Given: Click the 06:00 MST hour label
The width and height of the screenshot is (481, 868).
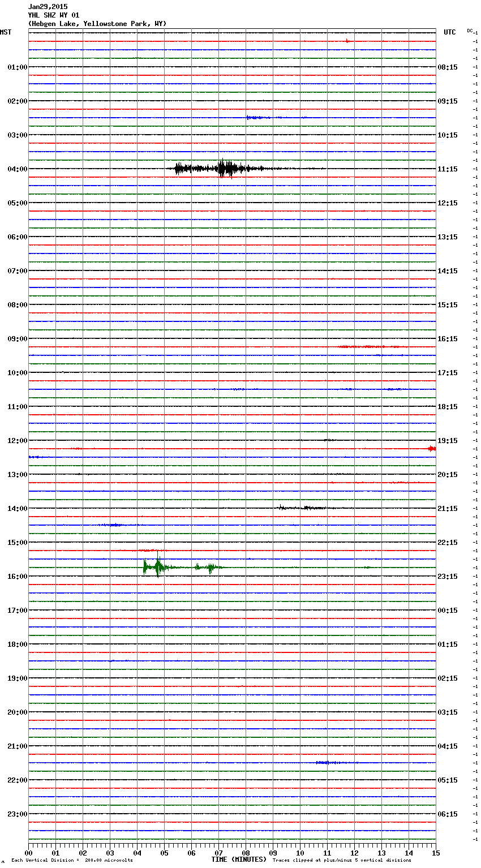Looking at the screenshot, I should (x=17, y=237).
